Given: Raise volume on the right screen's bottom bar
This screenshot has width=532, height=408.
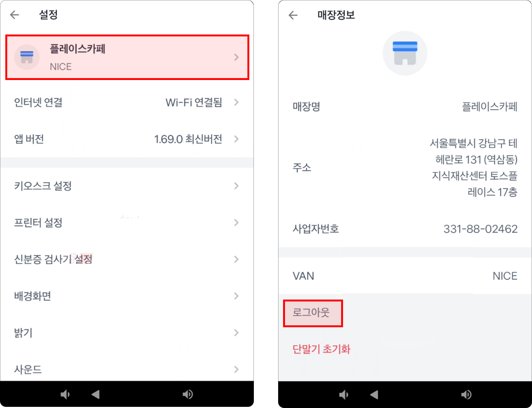Looking at the screenshot, I should tap(466, 395).
